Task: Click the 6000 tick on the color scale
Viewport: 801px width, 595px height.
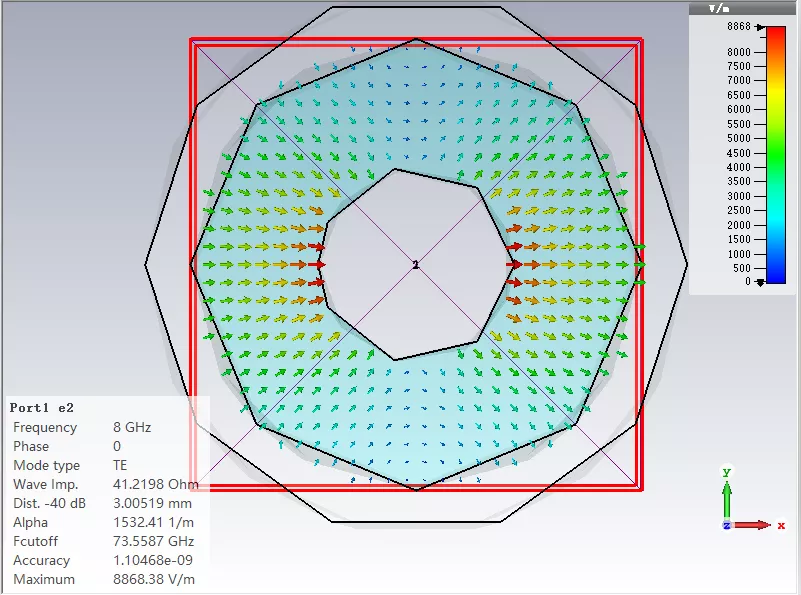Action: [x=739, y=109]
